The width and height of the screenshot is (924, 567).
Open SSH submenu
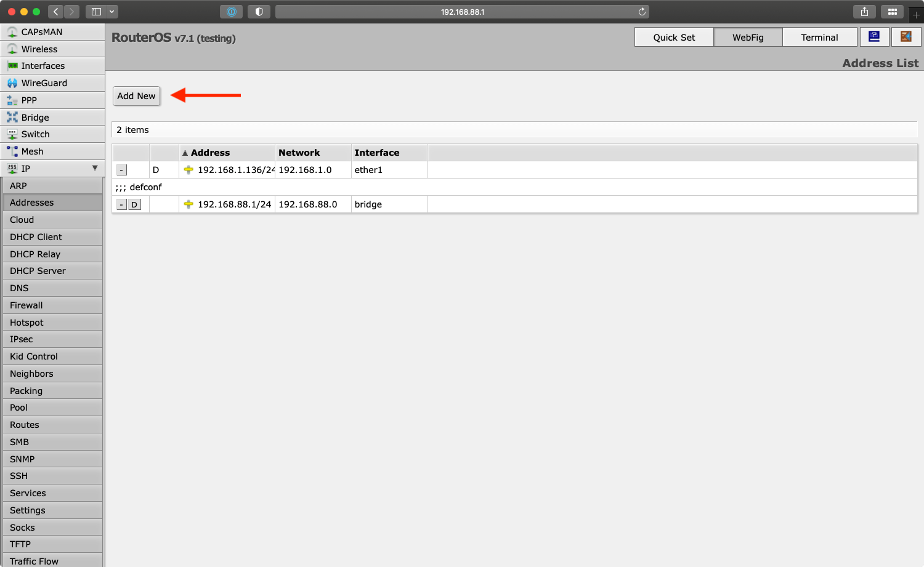pyautogui.click(x=52, y=476)
